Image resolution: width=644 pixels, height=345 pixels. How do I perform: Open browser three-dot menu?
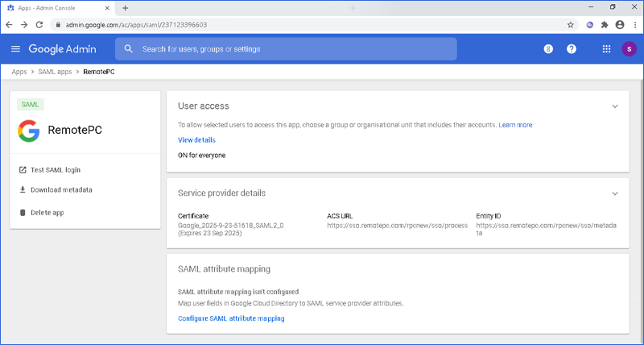tap(634, 24)
